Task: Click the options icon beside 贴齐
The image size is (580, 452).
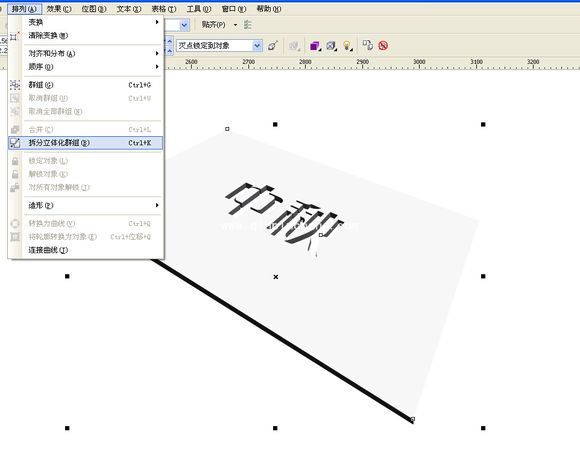Action: (248, 25)
